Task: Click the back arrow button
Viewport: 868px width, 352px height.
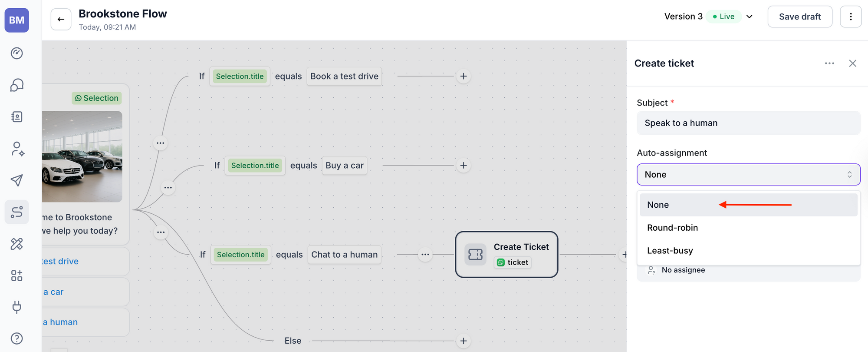Action: (x=61, y=20)
